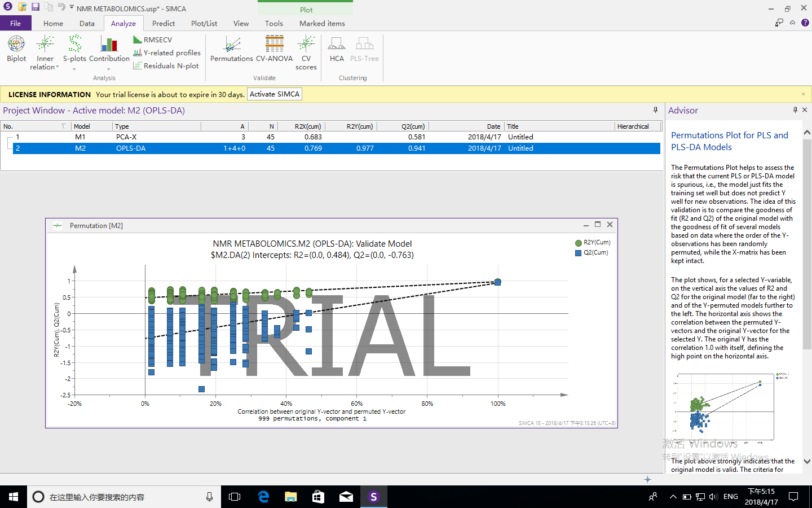Close the Advisor panel
Viewport: 812px width, 508px height.
pos(805,110)
